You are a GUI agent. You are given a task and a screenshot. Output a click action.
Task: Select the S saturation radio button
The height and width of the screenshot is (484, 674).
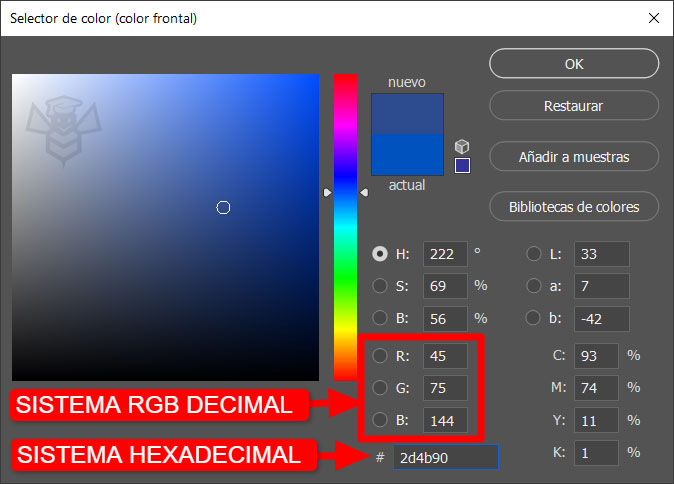point(380,286)
